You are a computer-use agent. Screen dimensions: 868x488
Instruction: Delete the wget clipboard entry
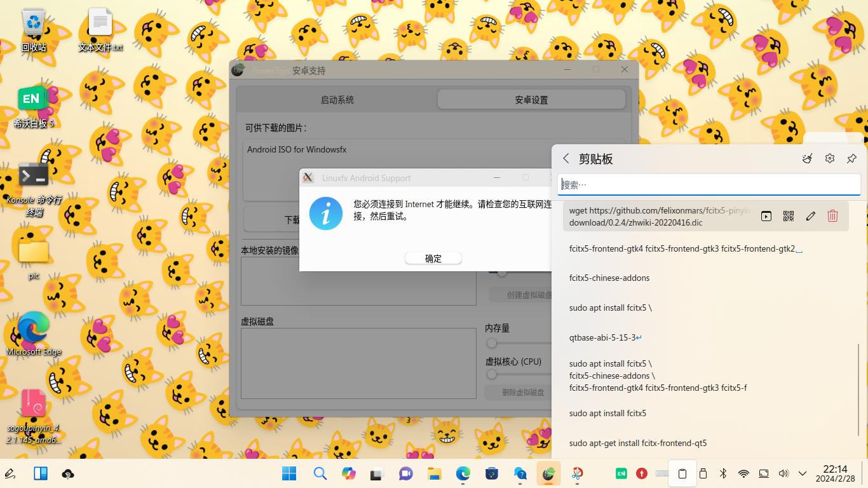pos(832,216)
